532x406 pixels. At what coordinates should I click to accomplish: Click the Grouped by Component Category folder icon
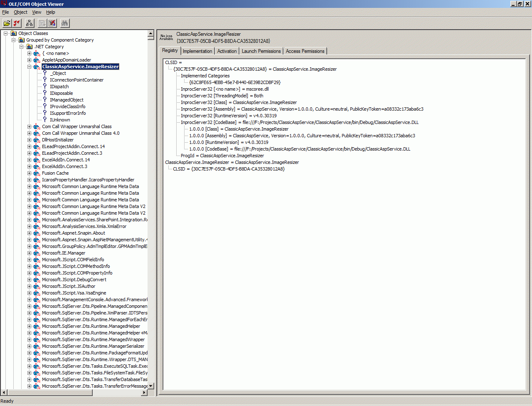tap(22, 40)
